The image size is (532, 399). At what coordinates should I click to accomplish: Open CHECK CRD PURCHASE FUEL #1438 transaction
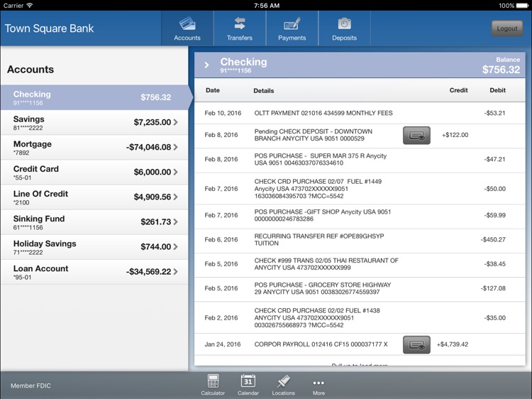[360, 317]
